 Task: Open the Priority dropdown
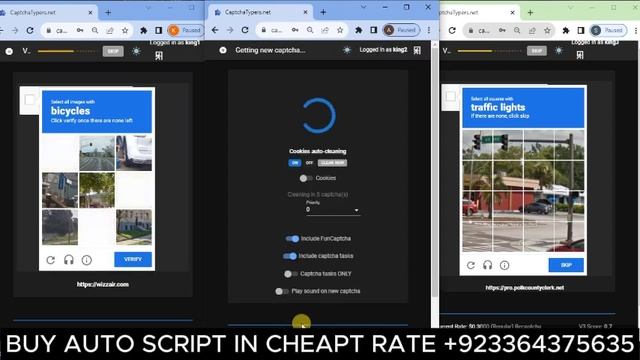(333, 209)
